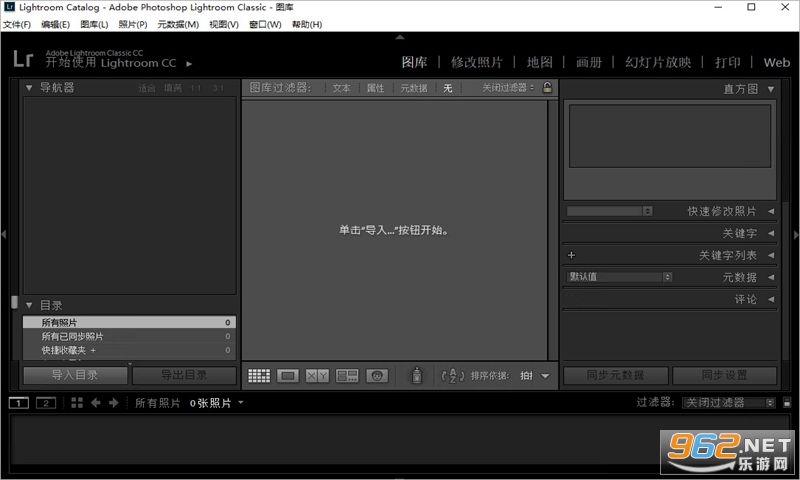The width and height of the screenshot is (800, 480).
Task: Click the Sync Settings (同步设置) button
Action: point(724,375)
